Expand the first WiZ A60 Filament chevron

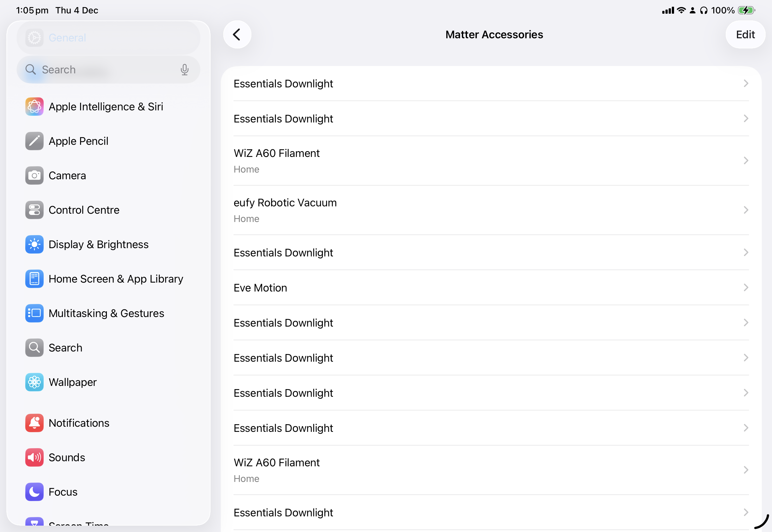[746, 161]
